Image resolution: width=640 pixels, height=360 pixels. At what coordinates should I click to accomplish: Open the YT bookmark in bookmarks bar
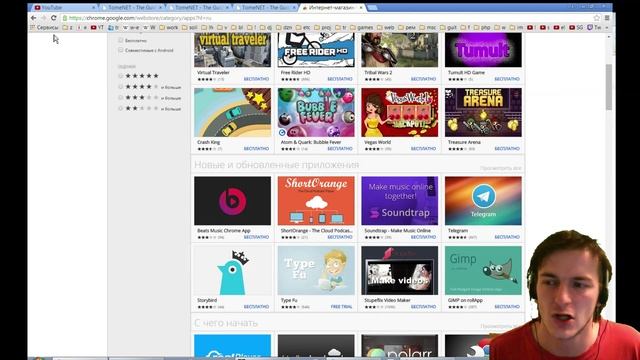tap(97, 27)
